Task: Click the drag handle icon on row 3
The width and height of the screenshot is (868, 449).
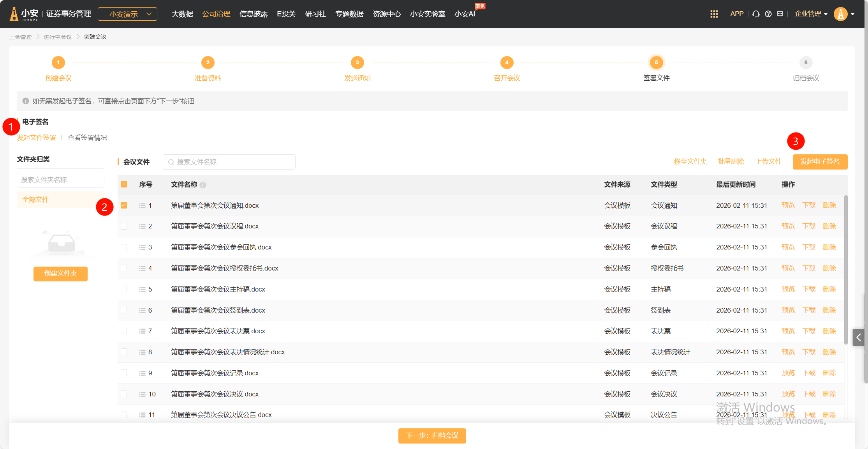Action: tap(142, 247)
